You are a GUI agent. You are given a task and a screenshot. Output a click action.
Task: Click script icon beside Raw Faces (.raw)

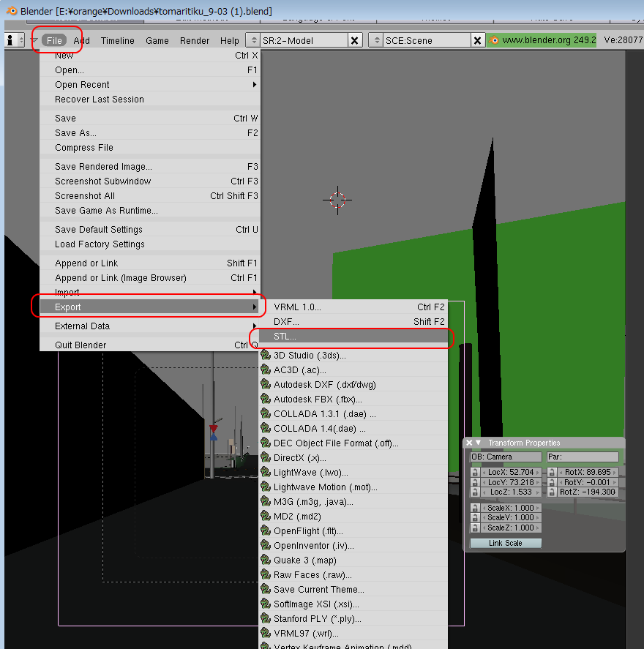tap(266, 574)
